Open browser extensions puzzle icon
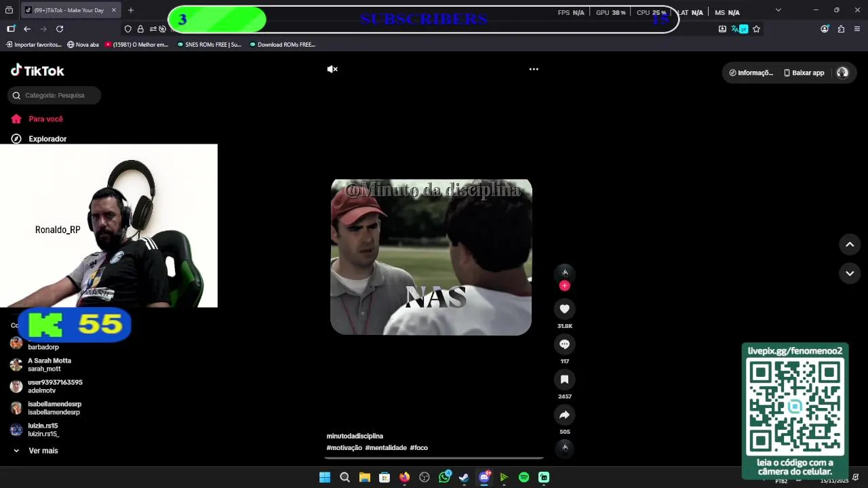Screen dimensions: 868x488 pyautogui.click(x=841, y=29)
